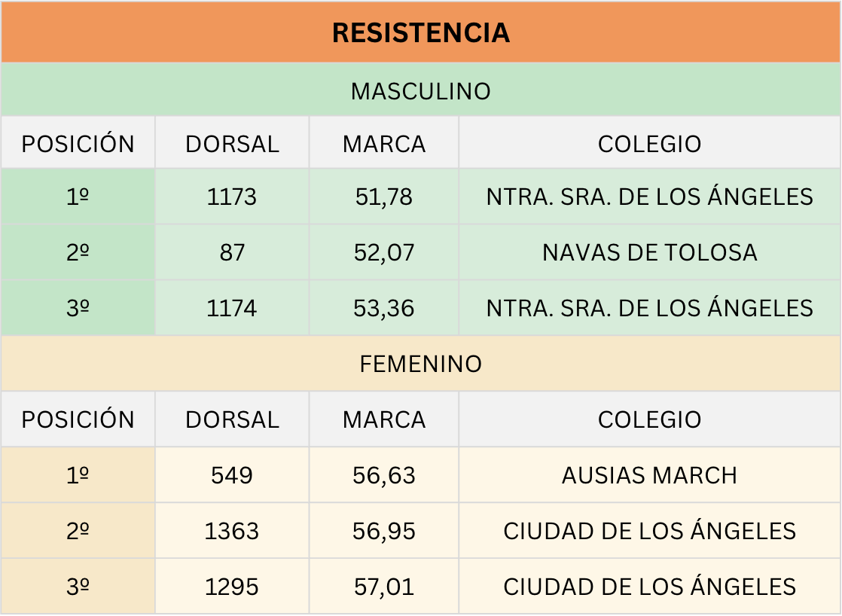Select the 53,36 marca cell
Image resolution: width=842 pixels, height=616 pixels.
pyautogui.click(x=384, y=308)
